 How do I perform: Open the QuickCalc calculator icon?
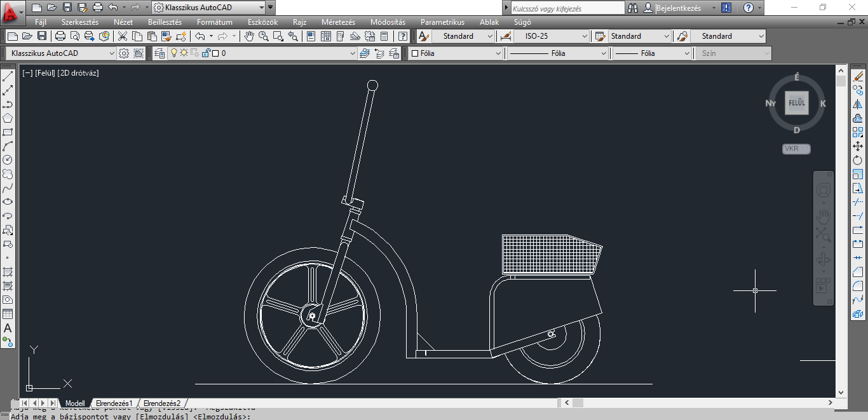click(x=384, y=36)
